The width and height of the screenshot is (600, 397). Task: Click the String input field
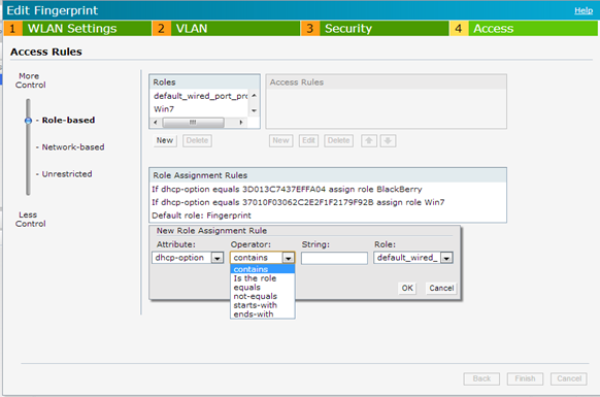334,258
